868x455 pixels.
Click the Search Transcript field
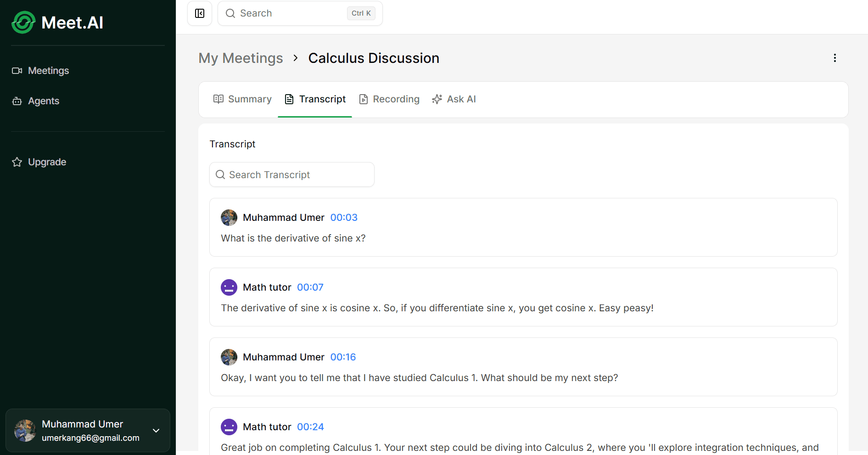tap(292, 175)
